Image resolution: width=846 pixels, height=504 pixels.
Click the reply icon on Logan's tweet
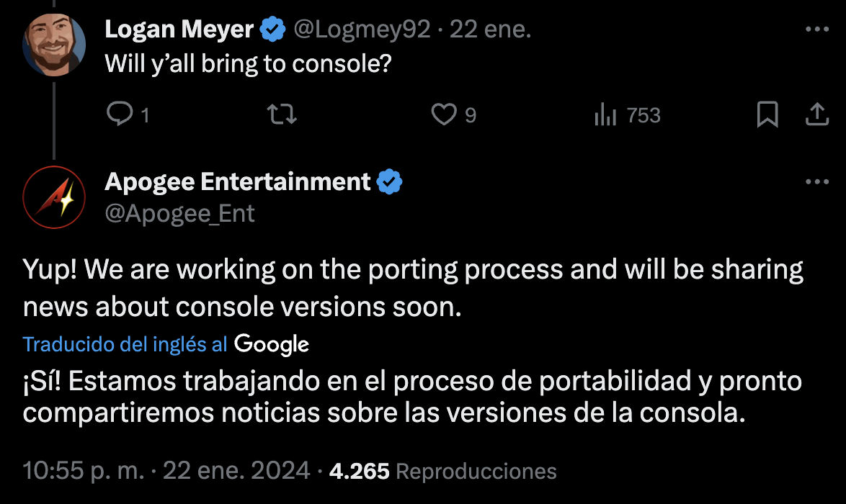[x=120, y=114]
